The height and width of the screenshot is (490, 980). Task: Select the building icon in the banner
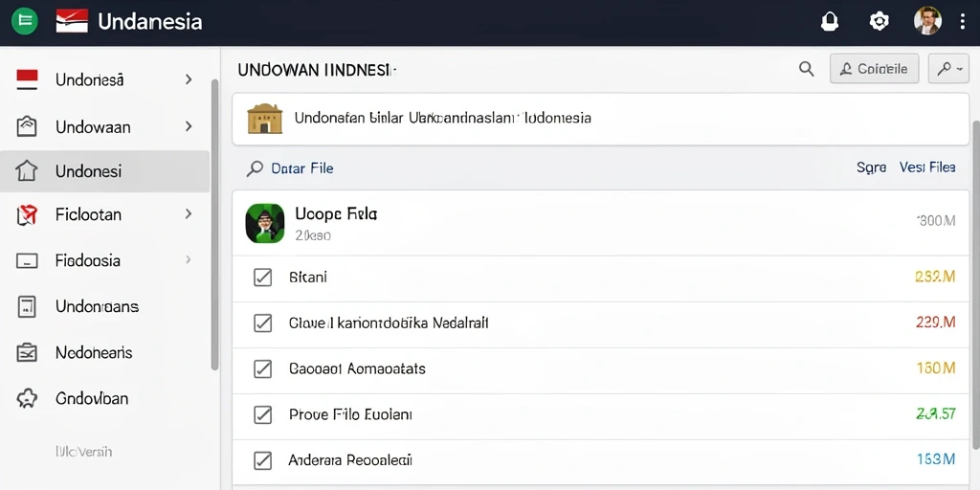coord(265,119)
